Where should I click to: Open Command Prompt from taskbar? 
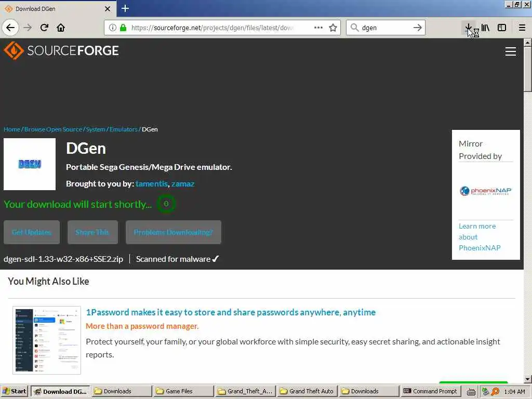(431, 391)
